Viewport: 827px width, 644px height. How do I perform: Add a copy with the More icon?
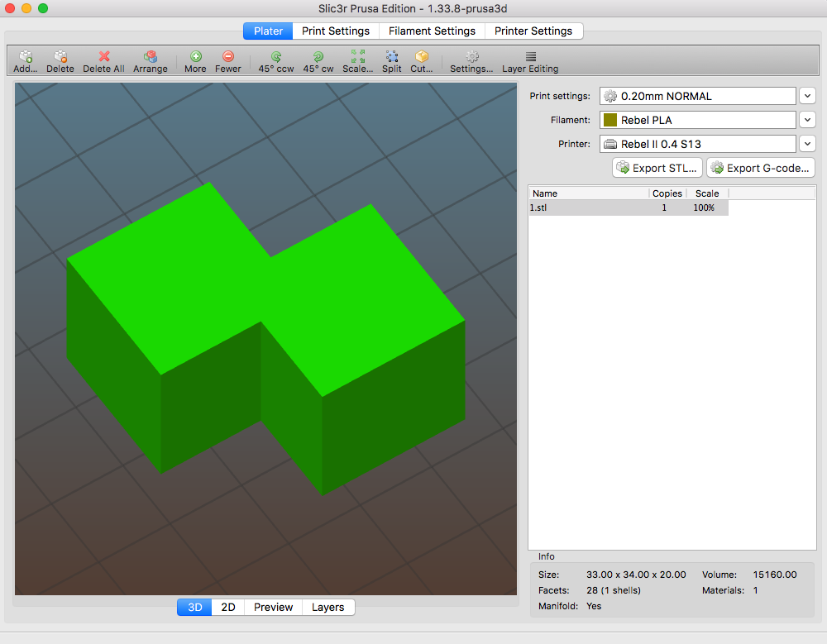click(196, 57)
